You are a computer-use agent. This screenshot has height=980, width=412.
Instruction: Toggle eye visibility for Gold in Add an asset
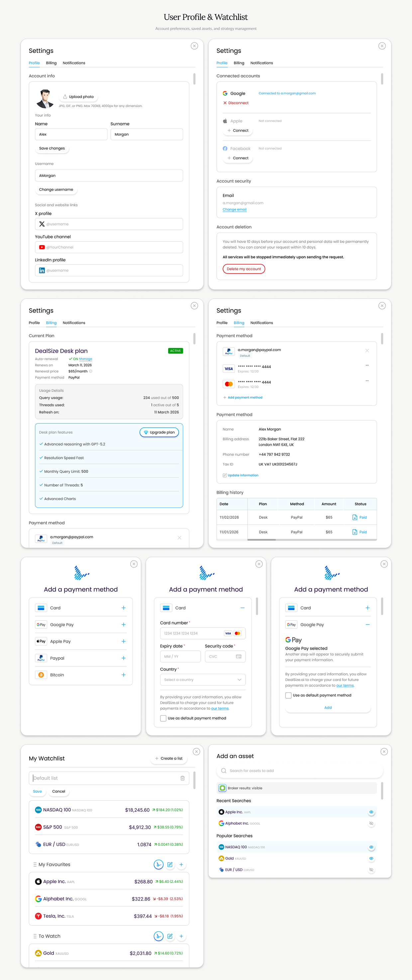(x=371, y=858)
